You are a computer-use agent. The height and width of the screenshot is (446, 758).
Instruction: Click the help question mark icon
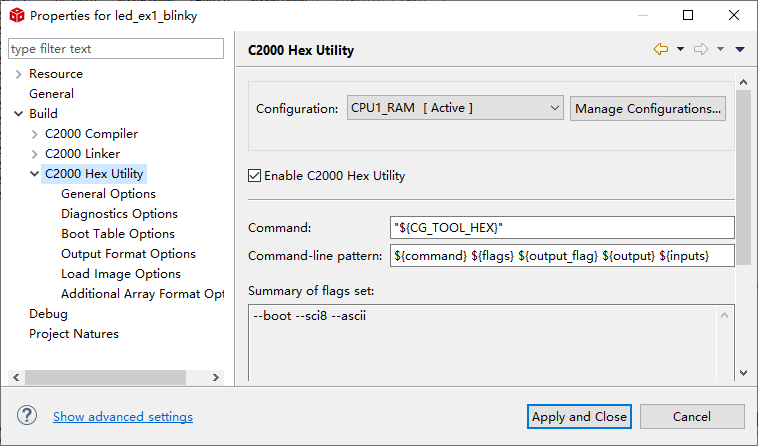27,416
